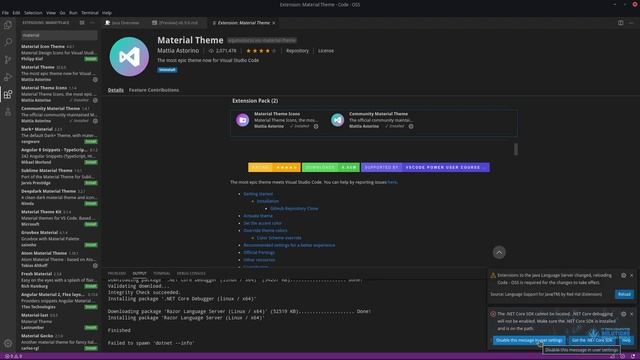Select Fresh Material in the extensions list
This screenshot has width=640, height=360.
pyautogui.click(x=59, y=280)
